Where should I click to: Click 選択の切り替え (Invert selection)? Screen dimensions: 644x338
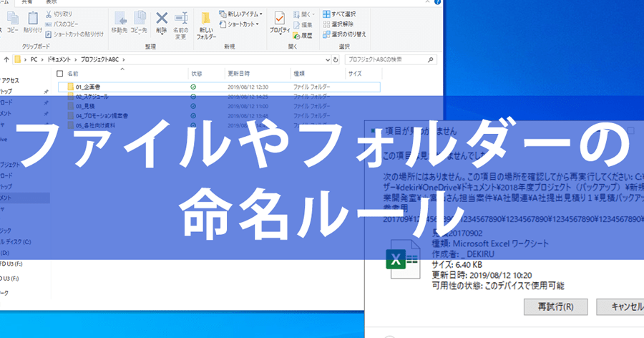tap(346, 34)
